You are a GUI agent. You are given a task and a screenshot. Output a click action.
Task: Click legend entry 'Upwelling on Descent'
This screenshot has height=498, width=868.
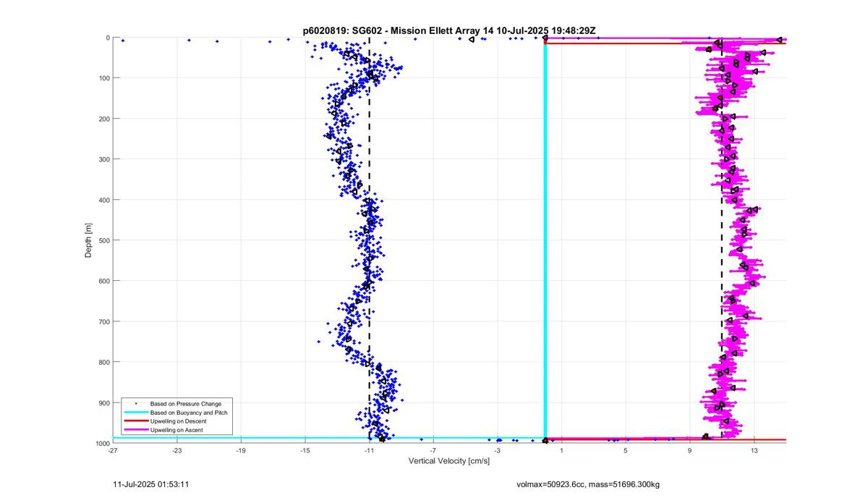178,421
